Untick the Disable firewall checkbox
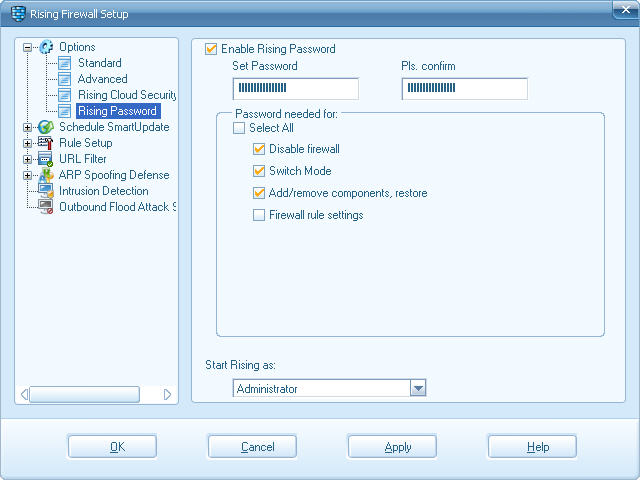Screen dimensions: 640x480 [x=259, y=149]
